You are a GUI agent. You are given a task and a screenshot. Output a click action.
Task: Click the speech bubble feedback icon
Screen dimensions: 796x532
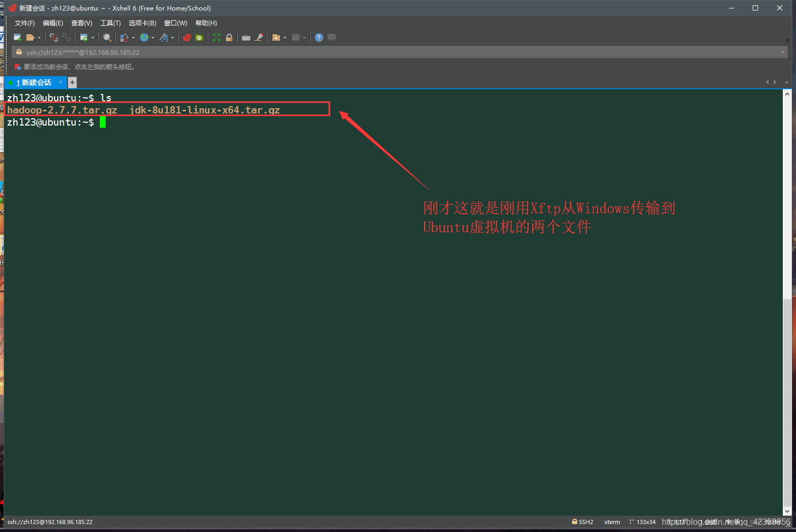coord(332,37)
